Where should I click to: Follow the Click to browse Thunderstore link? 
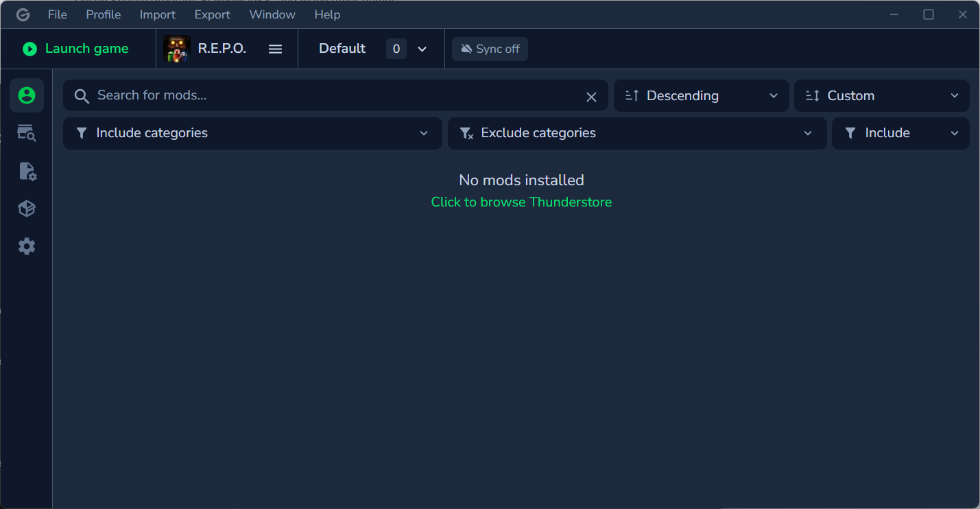521,202
